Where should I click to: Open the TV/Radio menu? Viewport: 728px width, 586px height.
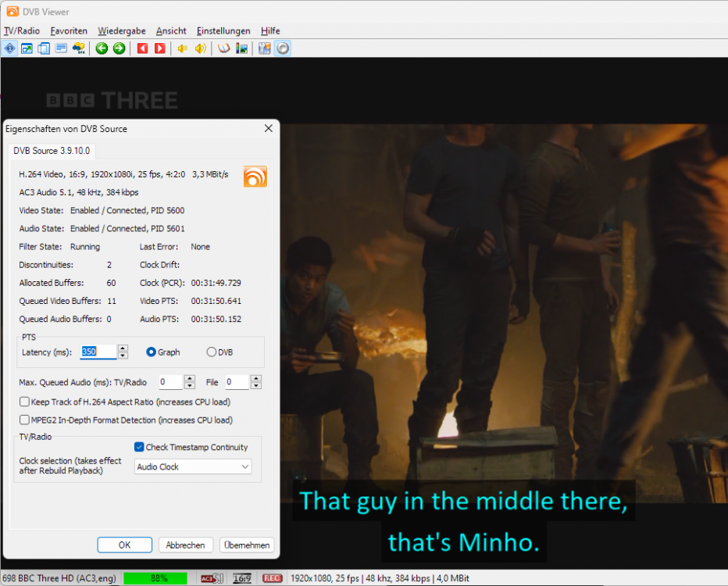22,30
